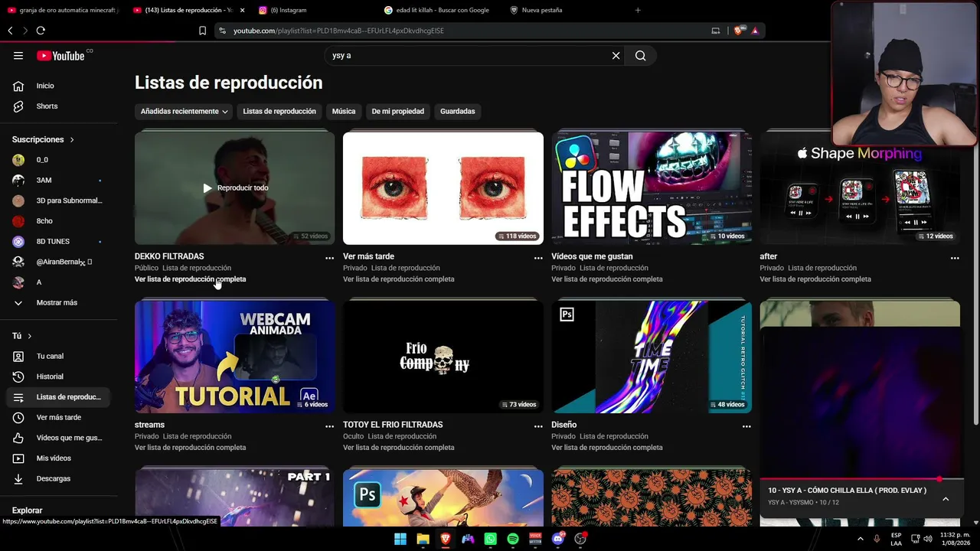The height and width of the screenshot is (551, 980).
Task: Open the YouTube hamburger guide menu
Action: (18, 56)
